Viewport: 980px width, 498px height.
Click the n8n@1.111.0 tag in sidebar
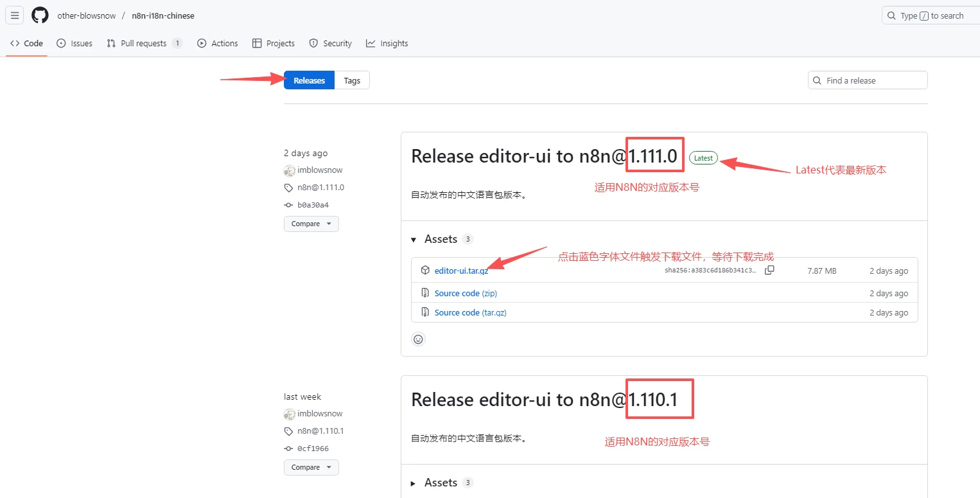click(320, 188)
